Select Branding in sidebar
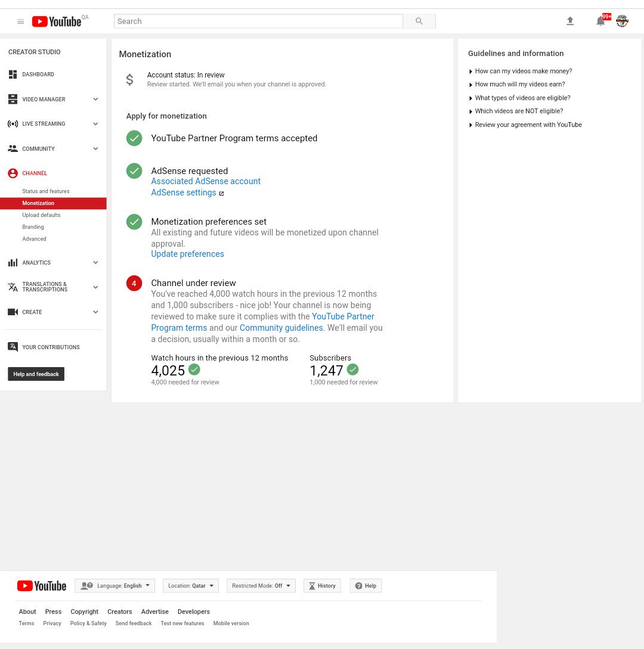 tap(33, 227)
